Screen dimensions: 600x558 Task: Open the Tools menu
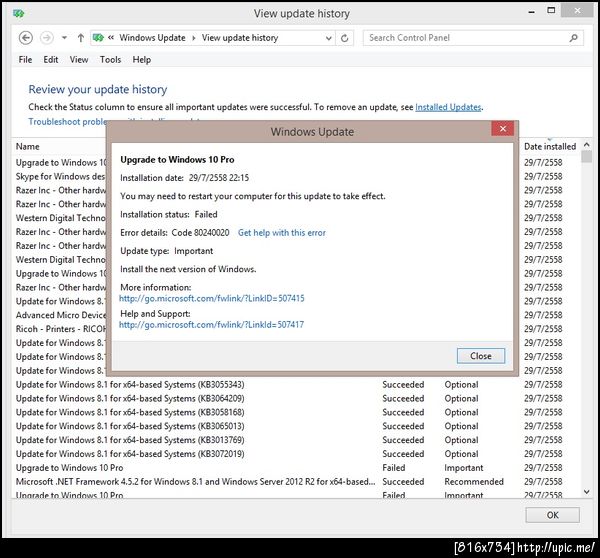(x=110, y=60)
